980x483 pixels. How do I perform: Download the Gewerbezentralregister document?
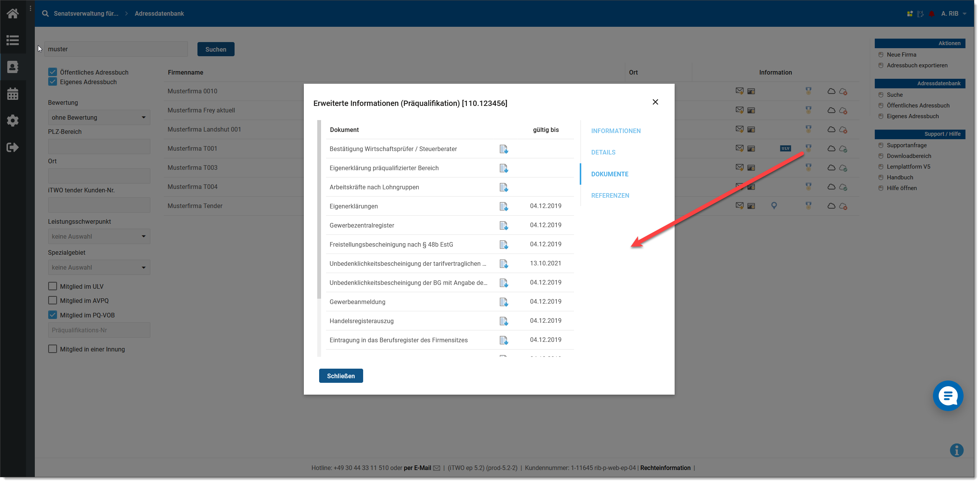(504, 226)
